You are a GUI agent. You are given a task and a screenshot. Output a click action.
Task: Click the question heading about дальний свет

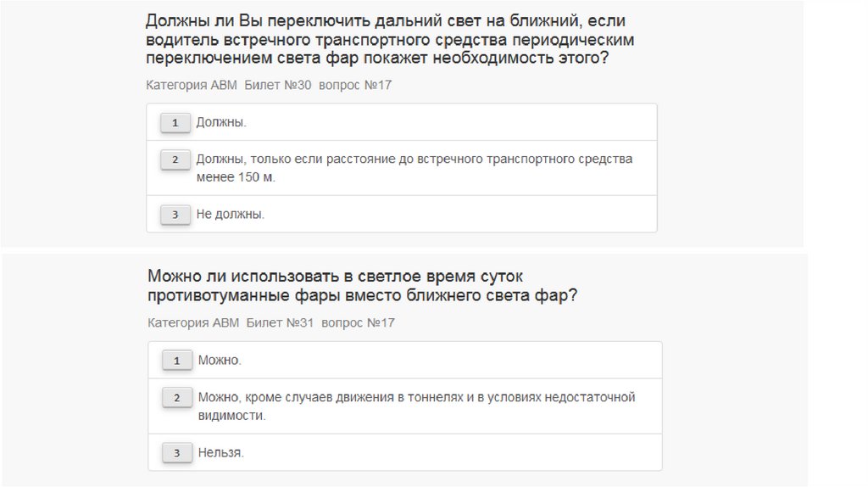tap(389, 39)
